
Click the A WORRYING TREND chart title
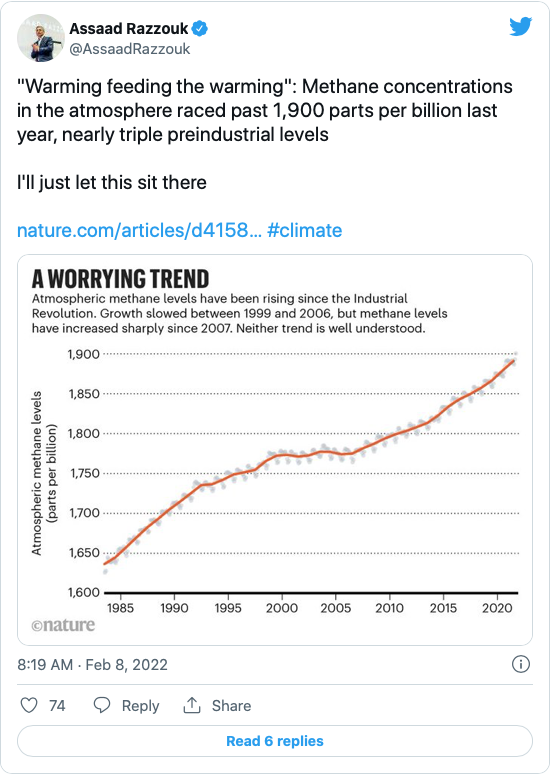(x=120, y=278)
